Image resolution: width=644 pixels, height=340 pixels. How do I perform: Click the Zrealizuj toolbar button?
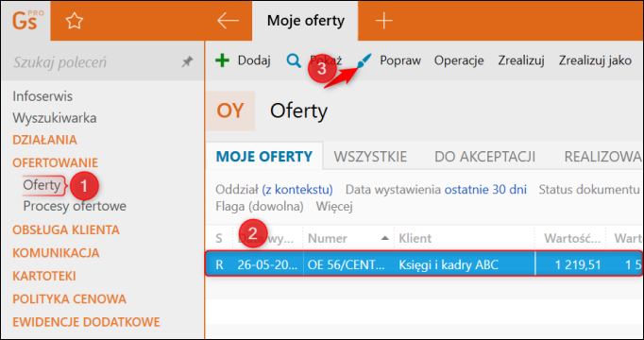(x=521, y=60)
